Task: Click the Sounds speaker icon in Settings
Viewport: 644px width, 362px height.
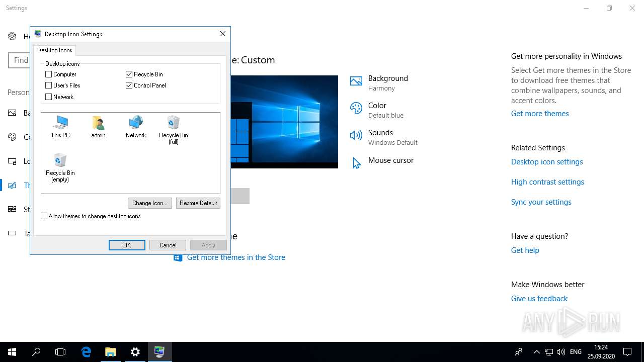Action: pos(356,135)
